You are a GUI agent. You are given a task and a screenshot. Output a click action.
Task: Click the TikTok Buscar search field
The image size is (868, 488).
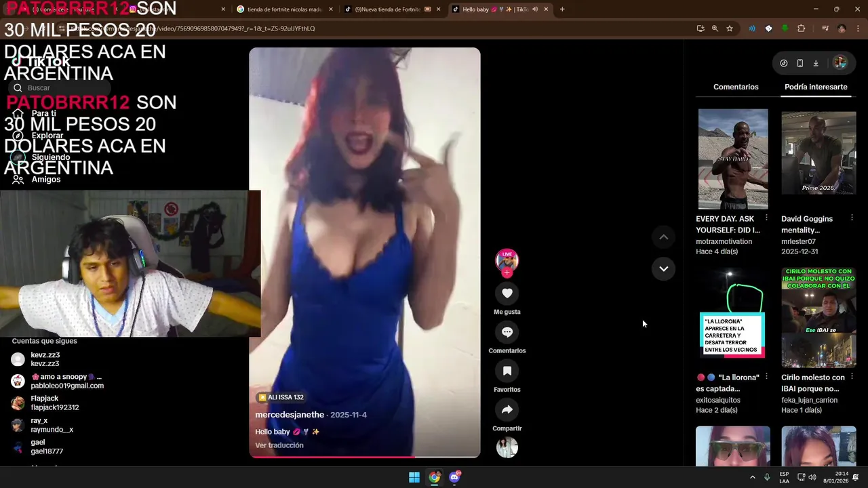click(x=61, y=87)
